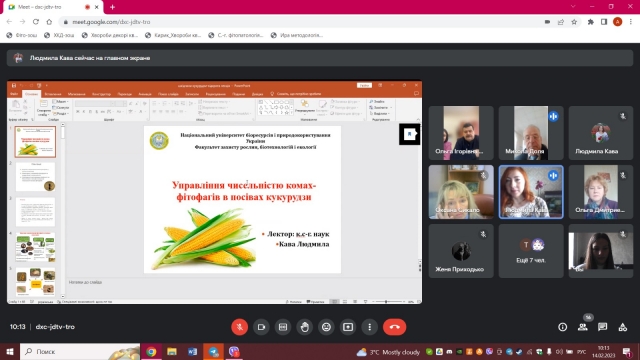Screen dimensions: 640x360
Task: Toggle the camera button in Meet
Action: coord(261,327)
